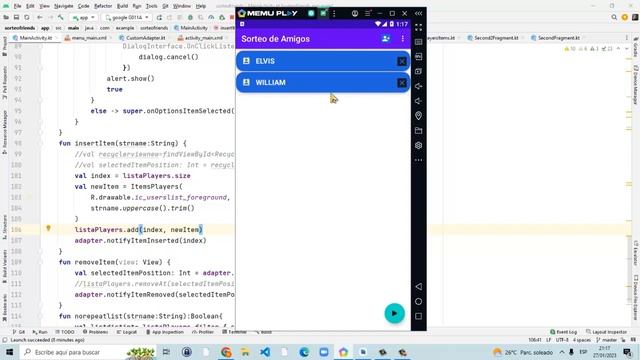
Task: Click the Windows taskbar search box
Action: coord(88,352)
